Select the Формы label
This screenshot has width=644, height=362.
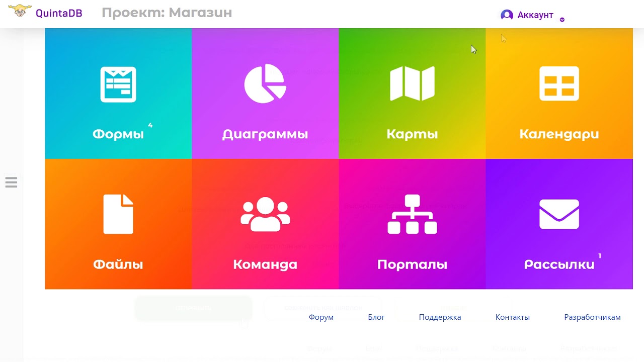point(118,134)
